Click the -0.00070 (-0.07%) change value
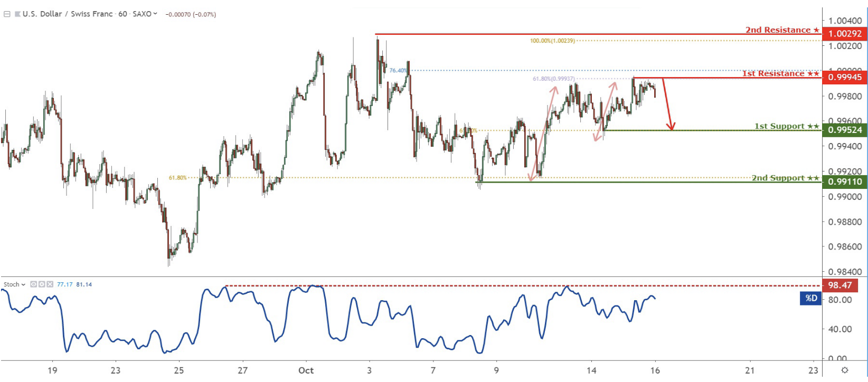The image size is (868, 382). 191,14
